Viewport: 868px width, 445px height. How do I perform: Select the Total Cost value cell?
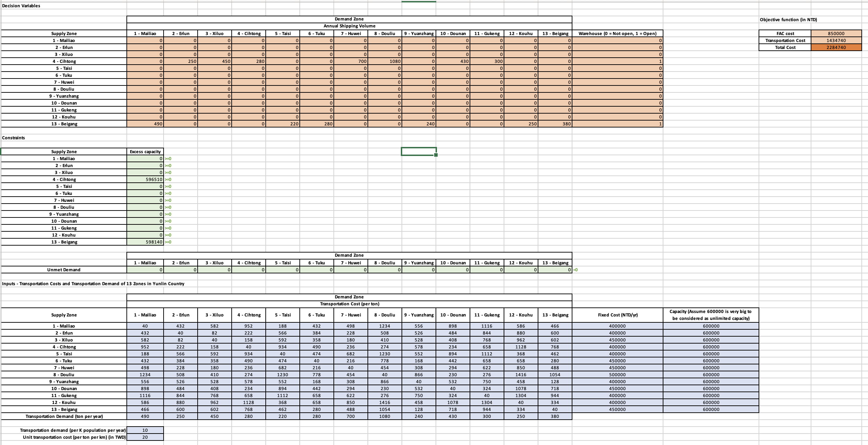tap(836, 48)
